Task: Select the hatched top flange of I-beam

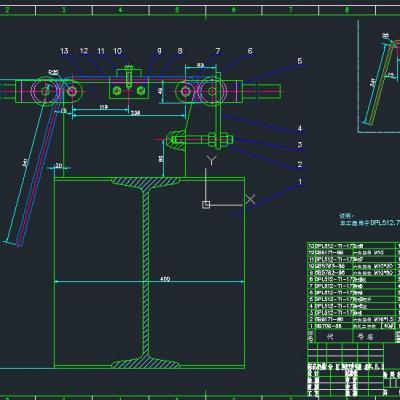Action: pyautogui.click(x=145, y=184)
